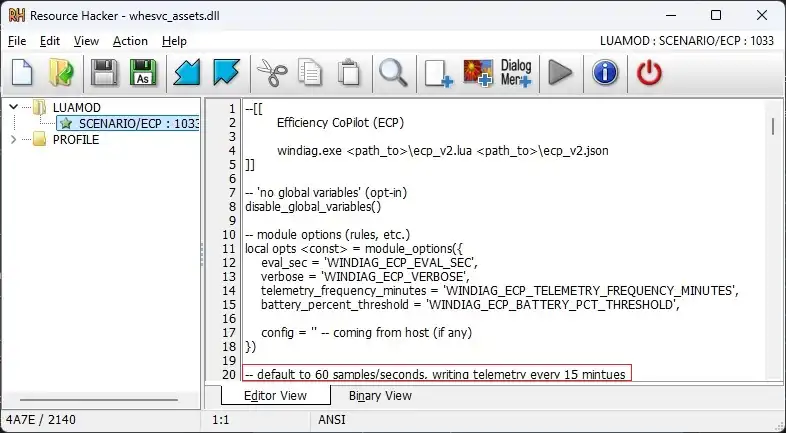Click the Copy documents icon

click(310, 73)
